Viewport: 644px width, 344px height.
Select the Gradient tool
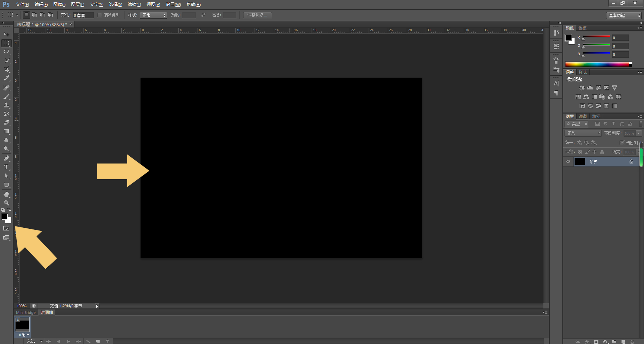(x=6, y=131)
